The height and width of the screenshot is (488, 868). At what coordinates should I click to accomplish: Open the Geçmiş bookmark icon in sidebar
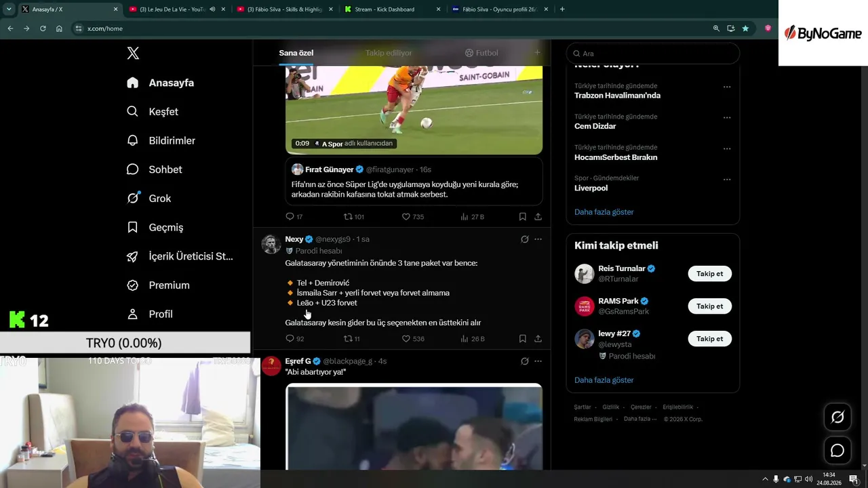(x=133, y=227)
